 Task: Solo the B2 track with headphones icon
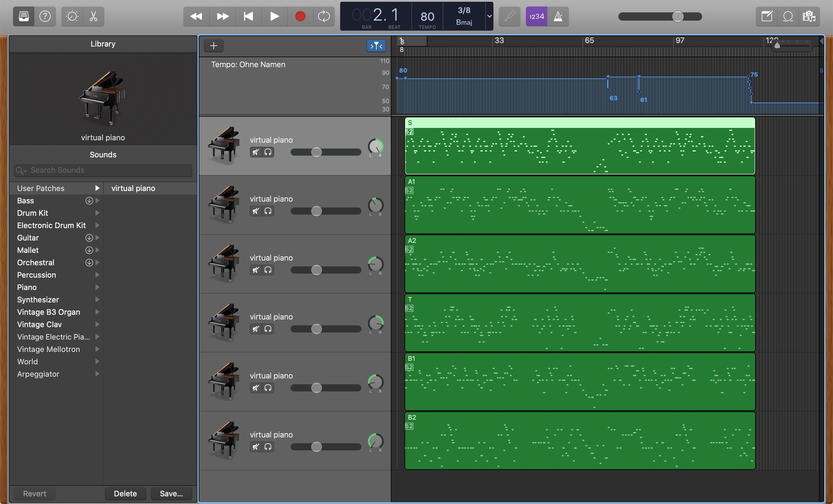pos(268,447)
